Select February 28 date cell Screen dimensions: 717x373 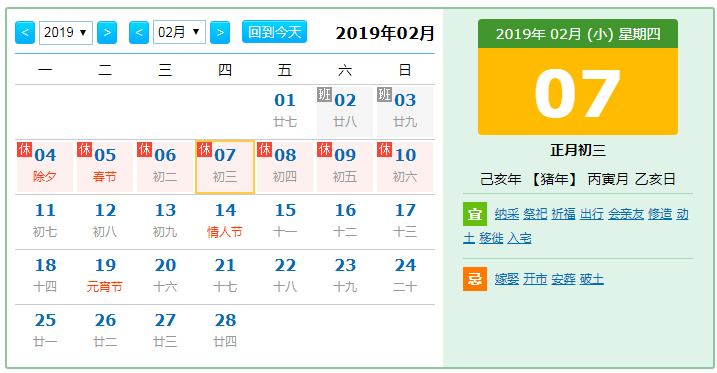pos(225,330)
